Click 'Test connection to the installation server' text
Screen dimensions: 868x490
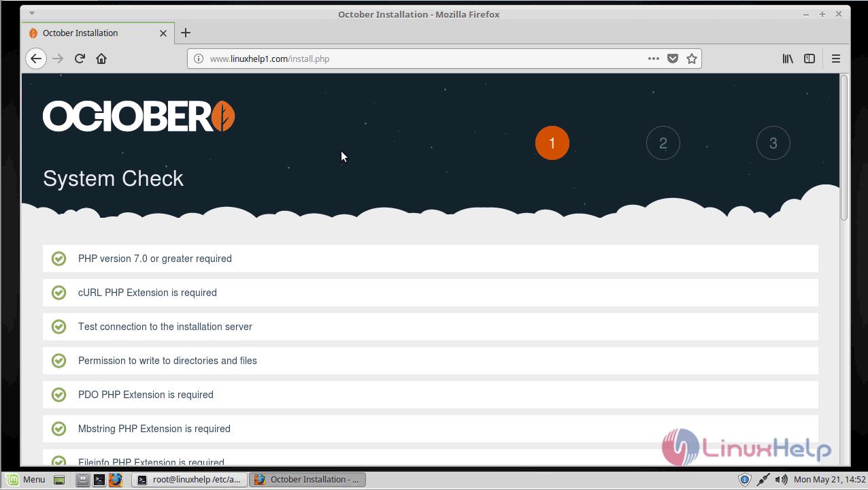[165, 327]
